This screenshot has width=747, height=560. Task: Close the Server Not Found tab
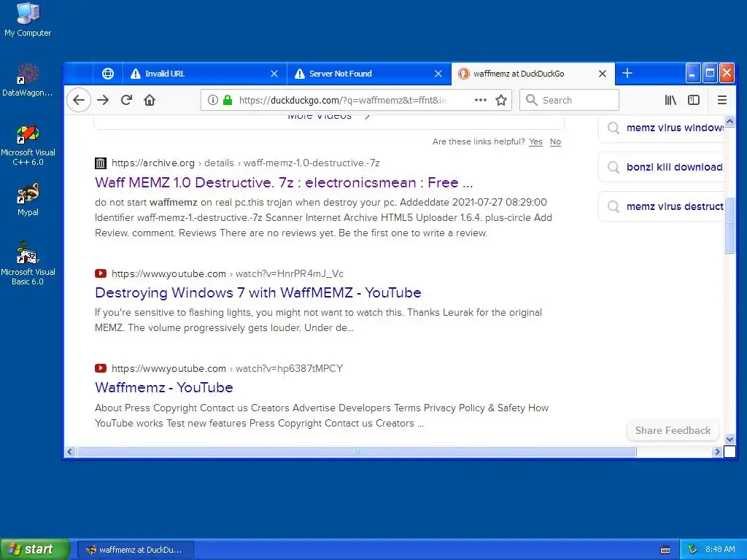click(438, 74)
